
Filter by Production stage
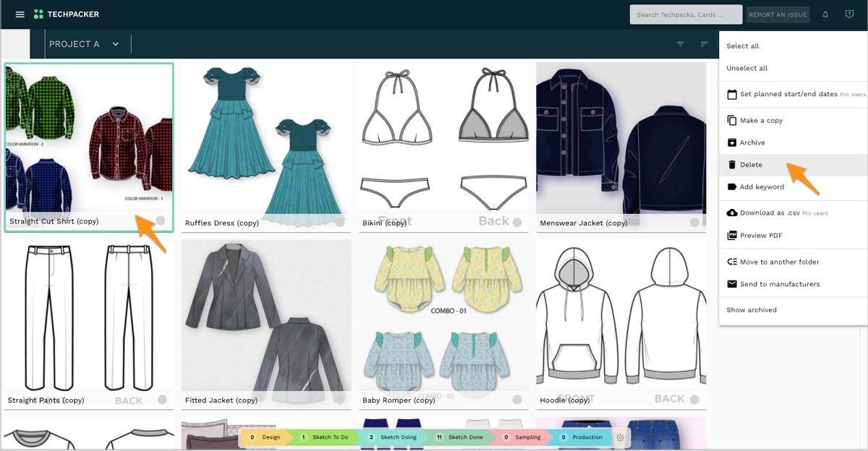point(582,437)
